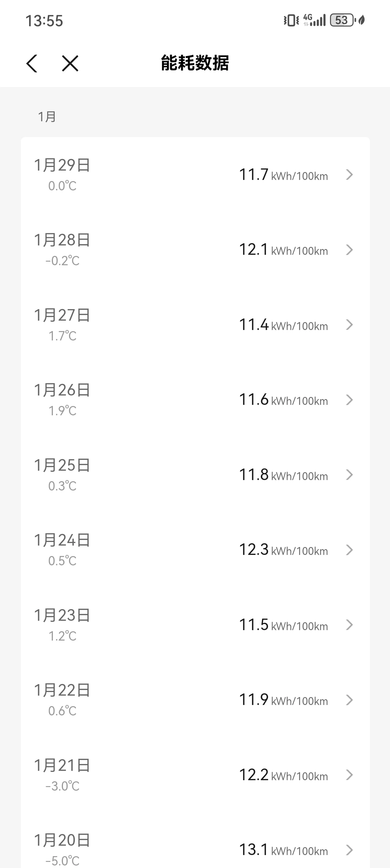
Task: Open chevron for 1月23日 record
Action: pyautogui.click(x=349, y=625)
